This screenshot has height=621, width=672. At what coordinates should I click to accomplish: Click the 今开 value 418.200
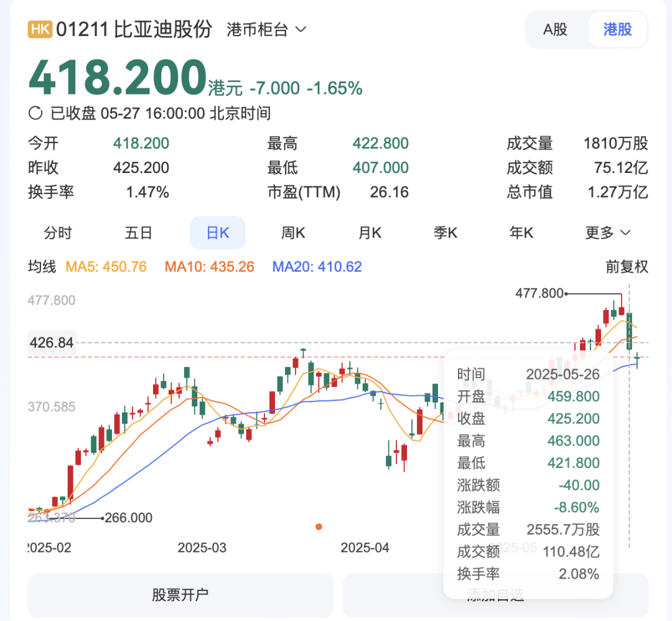click(141, 143)
